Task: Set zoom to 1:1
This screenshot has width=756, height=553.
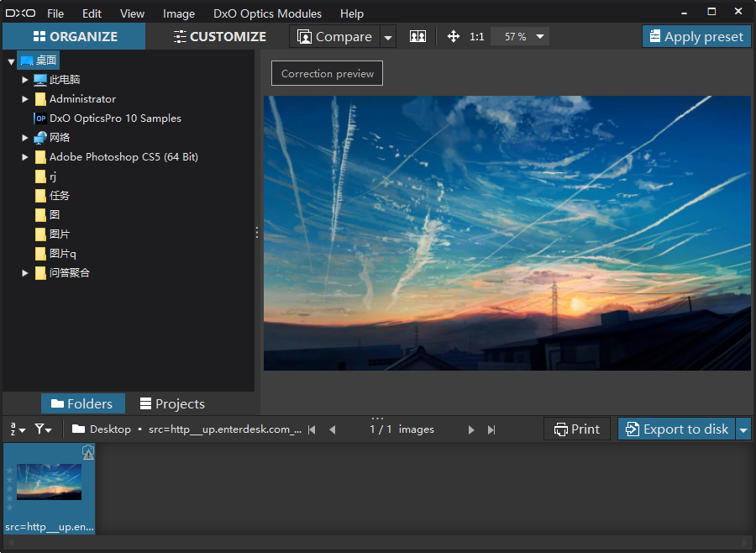Action: tap(476, 37)
